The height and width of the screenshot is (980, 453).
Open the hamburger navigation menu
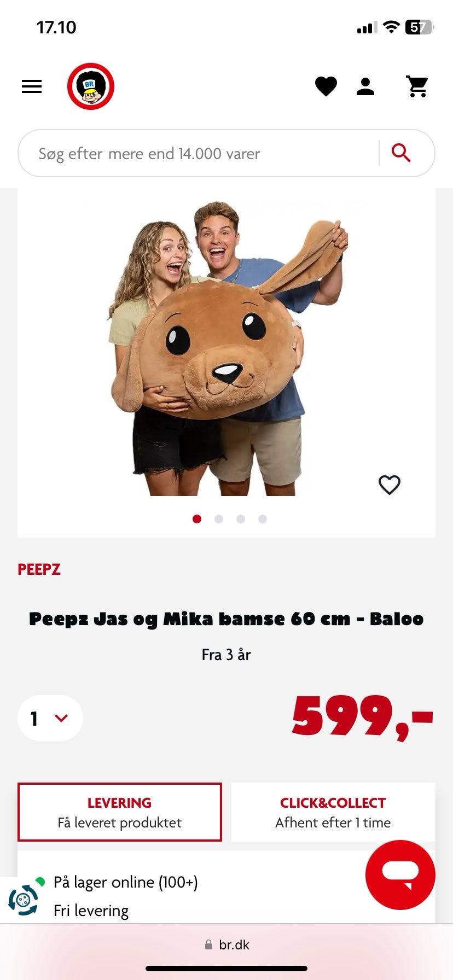click(32, 86)
